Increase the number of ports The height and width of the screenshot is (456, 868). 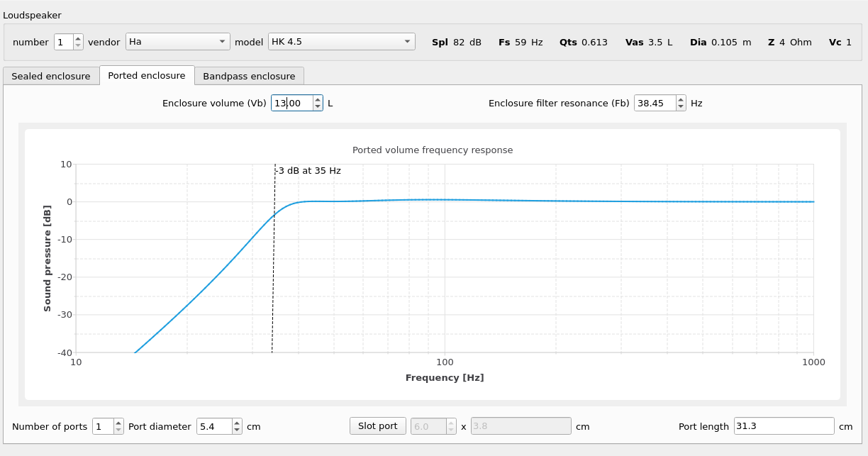point(118,423)
